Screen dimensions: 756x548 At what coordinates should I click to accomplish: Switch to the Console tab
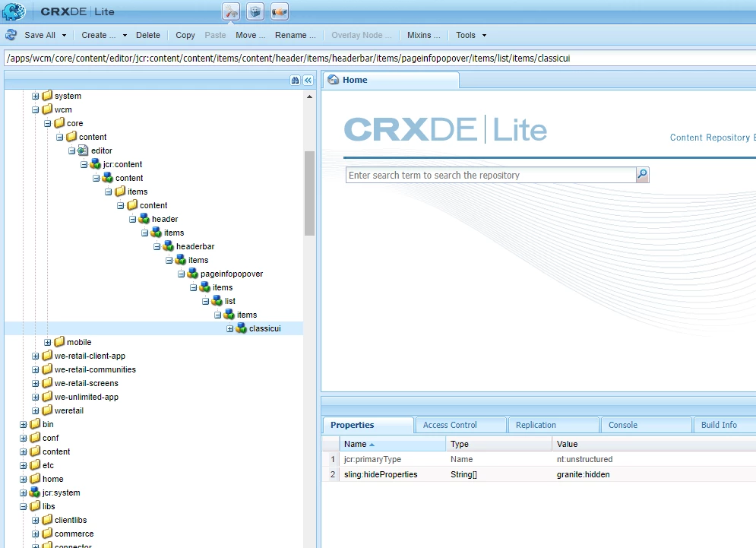(646, 425)
